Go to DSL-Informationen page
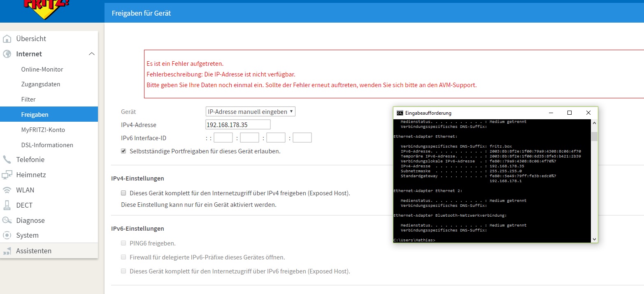 [x=47, y=145]
